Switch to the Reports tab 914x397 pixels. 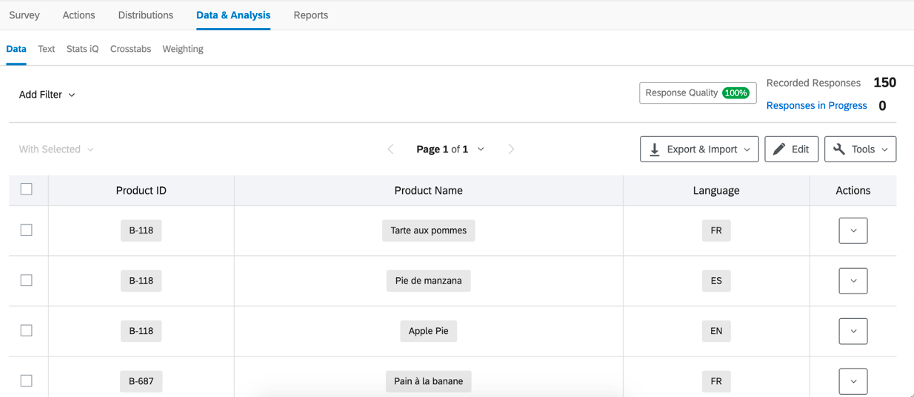click(311, 15)
